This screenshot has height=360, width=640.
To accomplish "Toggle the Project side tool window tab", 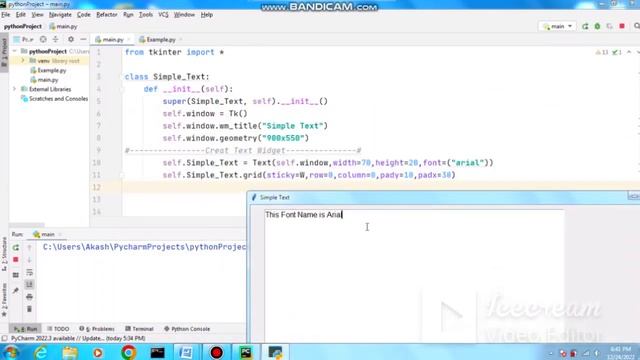I will pyautogui.click(x=4, y=53).
